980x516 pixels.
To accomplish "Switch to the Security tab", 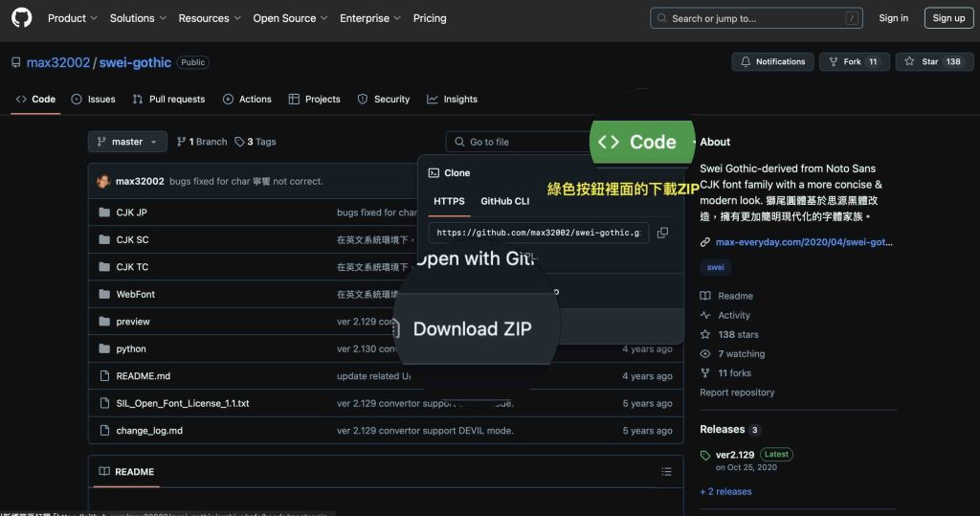I will pos(384,99).
